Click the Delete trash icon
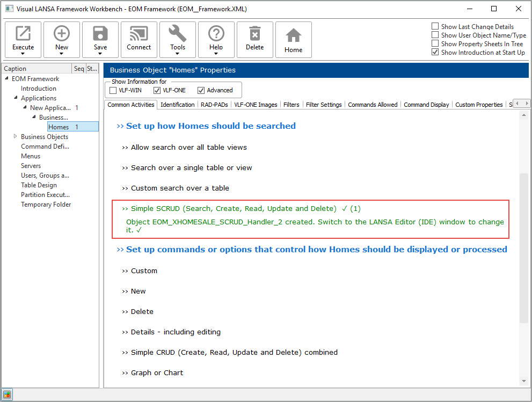The image size is (532, 402). (x=255, y=34)
